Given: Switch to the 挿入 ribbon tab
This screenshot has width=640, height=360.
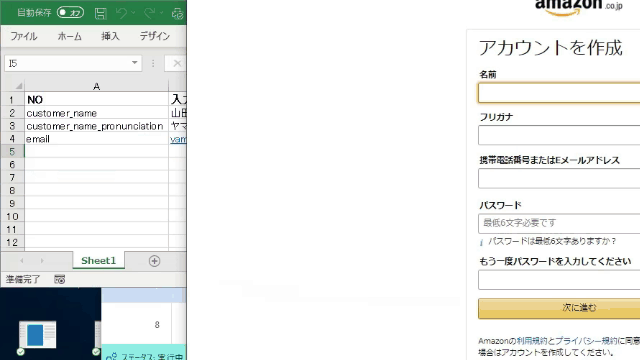Looking at the screenshot, I should (x=110, y=36).
